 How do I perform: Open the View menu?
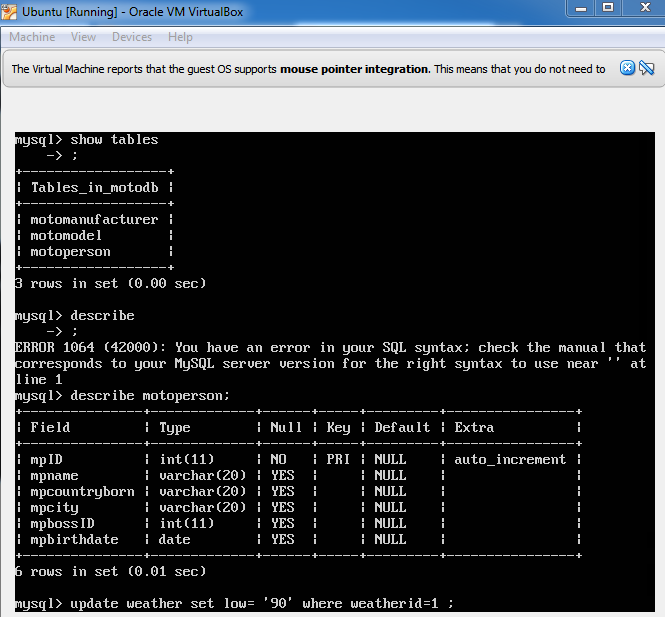tap(84, 37)
